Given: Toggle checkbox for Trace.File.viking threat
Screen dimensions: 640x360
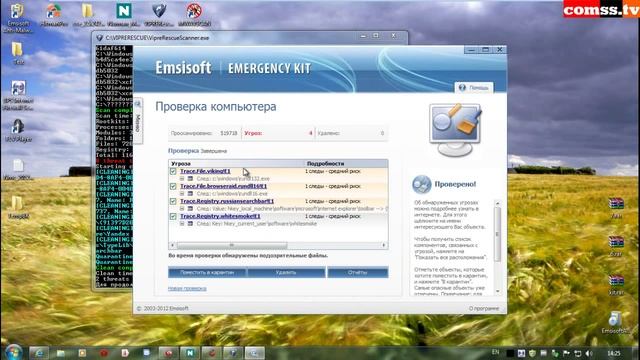Looking at the screenshot, I should (173, 171).
